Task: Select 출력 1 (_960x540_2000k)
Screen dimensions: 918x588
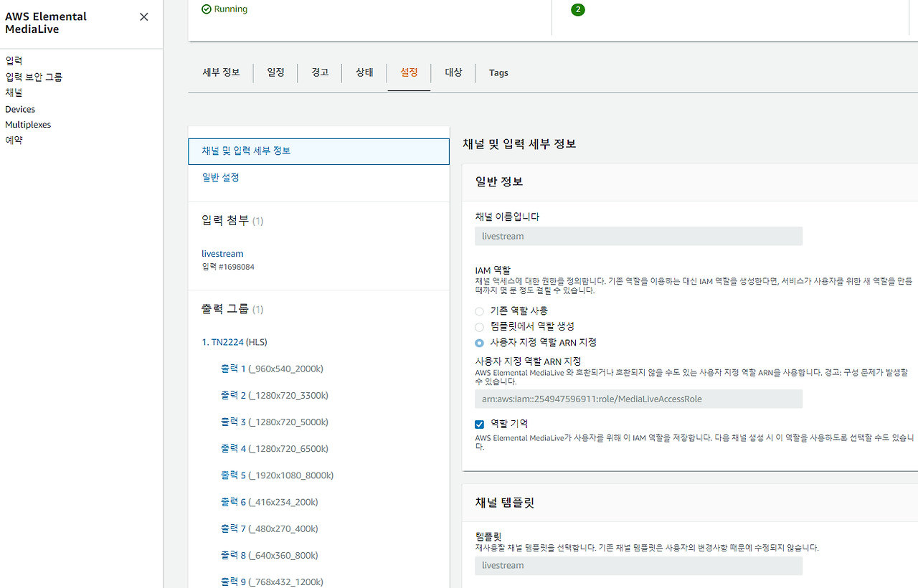Action: tap(272, 369)
